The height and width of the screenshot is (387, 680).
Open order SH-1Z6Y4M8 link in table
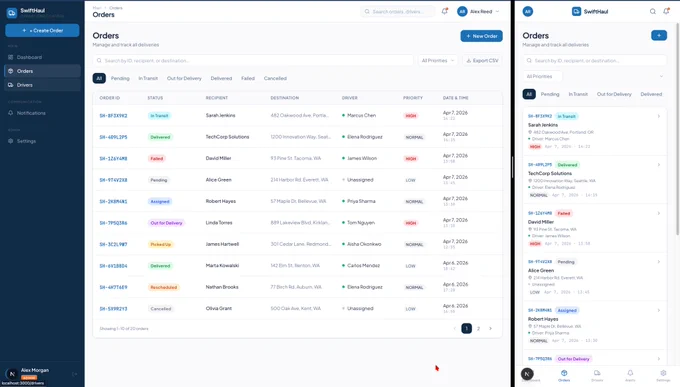[x=113, y=159]
